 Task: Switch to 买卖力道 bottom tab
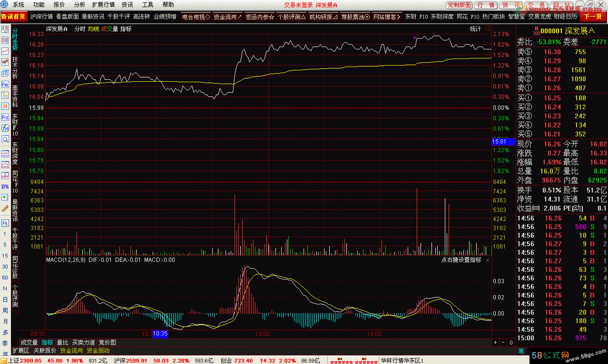pyautogui.click(x=83, y=342)
